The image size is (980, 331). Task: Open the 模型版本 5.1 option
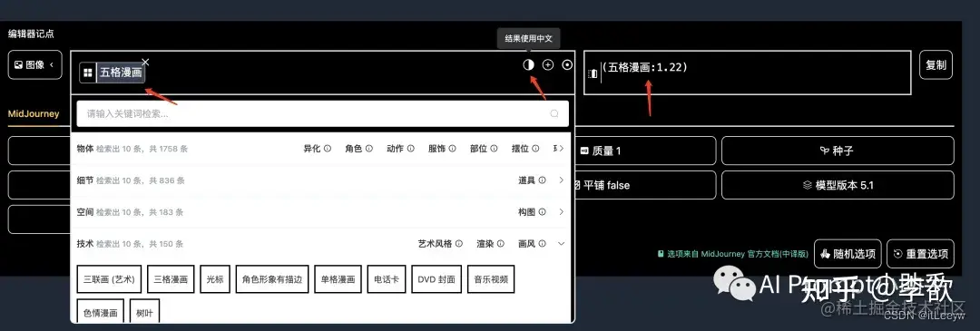(838, 185)
